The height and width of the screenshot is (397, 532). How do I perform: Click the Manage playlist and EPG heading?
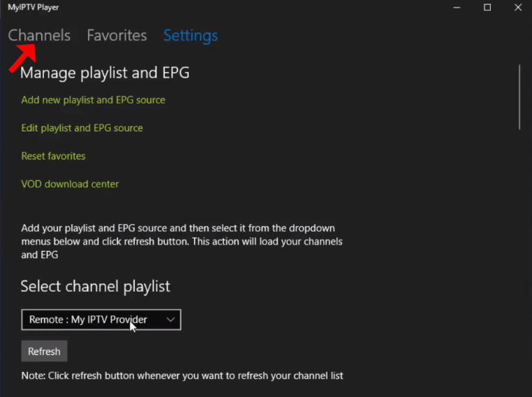coord(105,73)
